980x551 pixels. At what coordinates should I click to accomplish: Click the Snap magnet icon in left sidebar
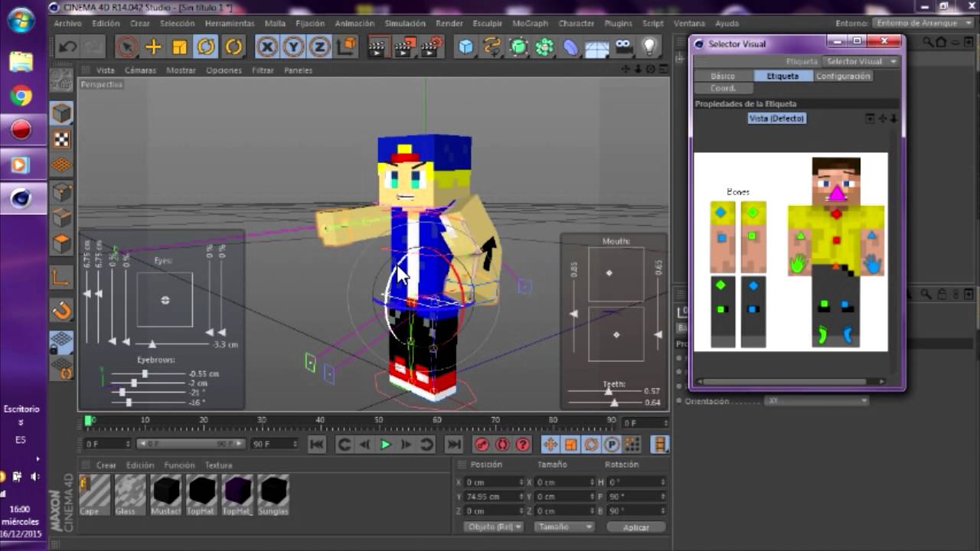(61, 311)
